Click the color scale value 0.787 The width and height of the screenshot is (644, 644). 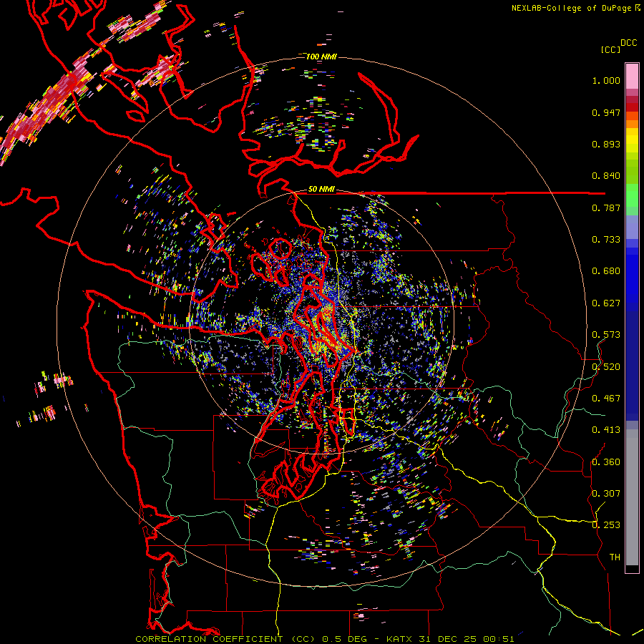[x=606, y=208]
